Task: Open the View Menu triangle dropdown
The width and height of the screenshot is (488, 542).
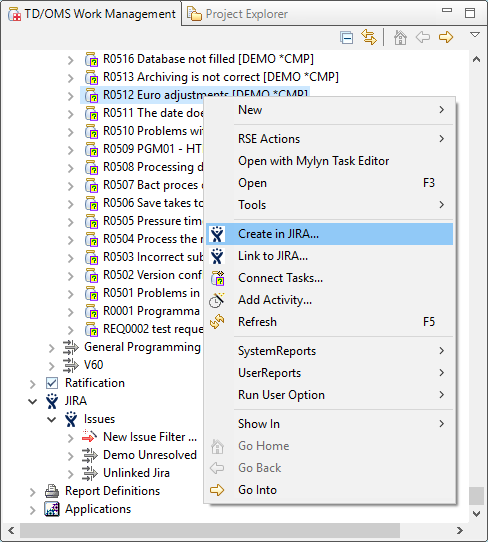Action: pyautogui.click(x=475, y=35)
